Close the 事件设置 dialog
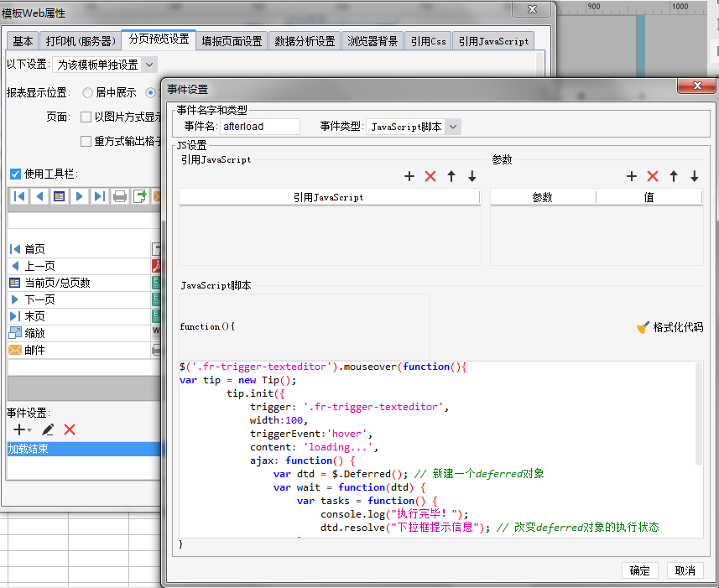719x588 pixels. click(x=697, y=86)
